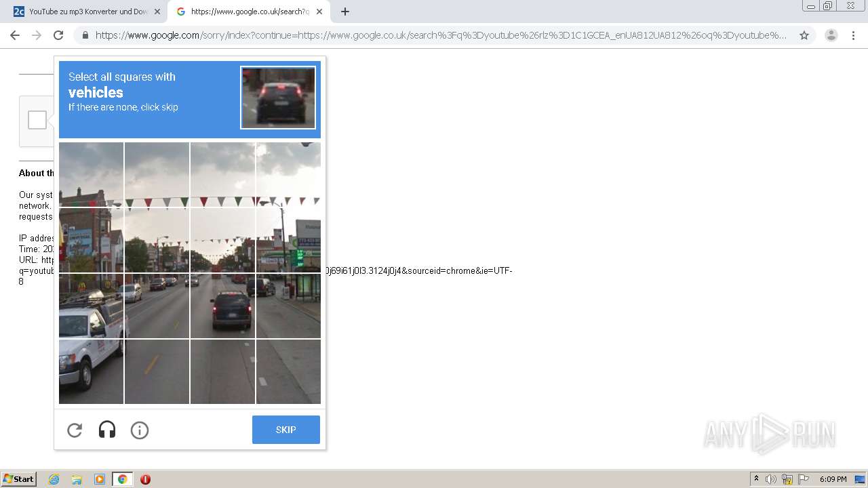This screenshot has height=488, width=868.
Task: Switch to YouTube zu mp3 Konverter tab
Action: click(x=87, y=12)
